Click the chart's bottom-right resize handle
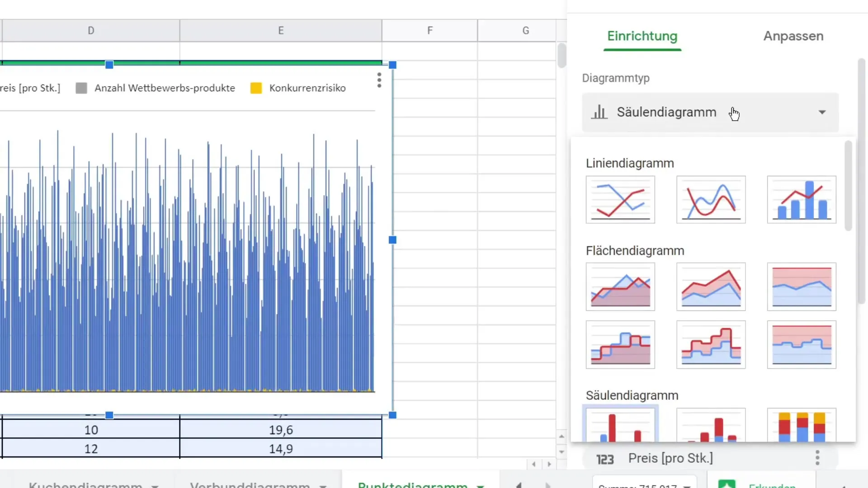The height and width of the screenshot is (488, 868). 392,415
